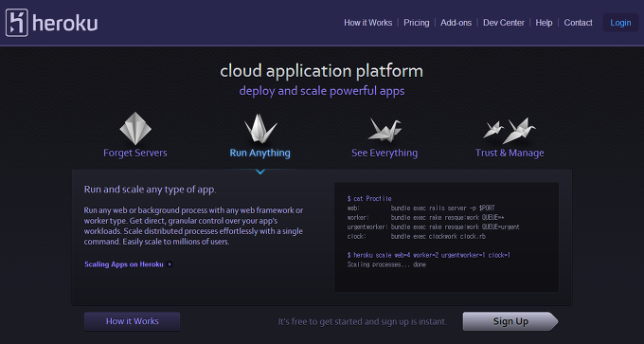The image size is (644, 344).
Task: Click the 'web:' rails server Procfile line
Action: [421, 208]
